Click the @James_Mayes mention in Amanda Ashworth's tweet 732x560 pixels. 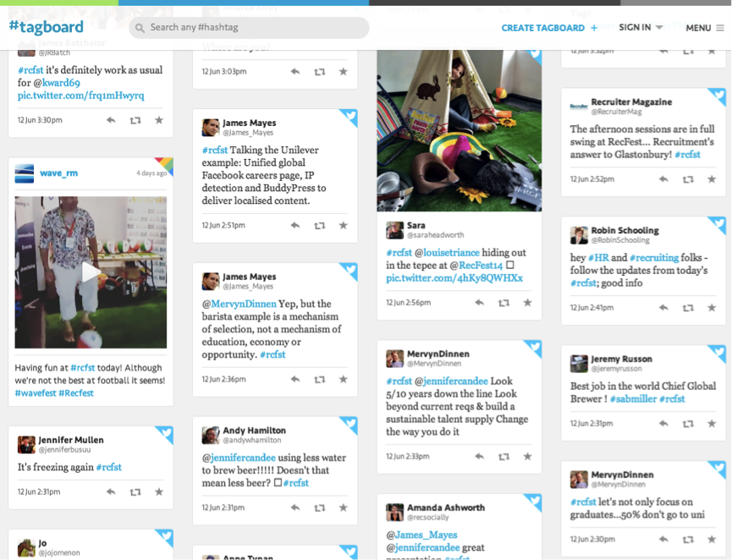421,535
